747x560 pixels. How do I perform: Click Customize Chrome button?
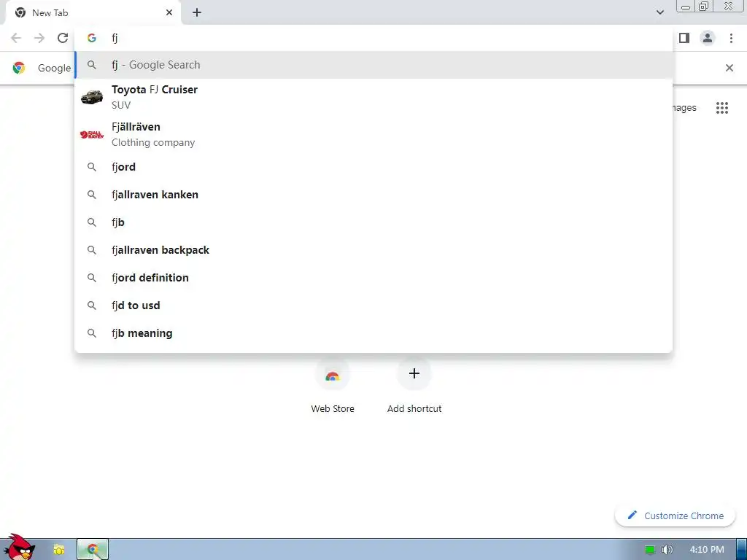[675, 516]
